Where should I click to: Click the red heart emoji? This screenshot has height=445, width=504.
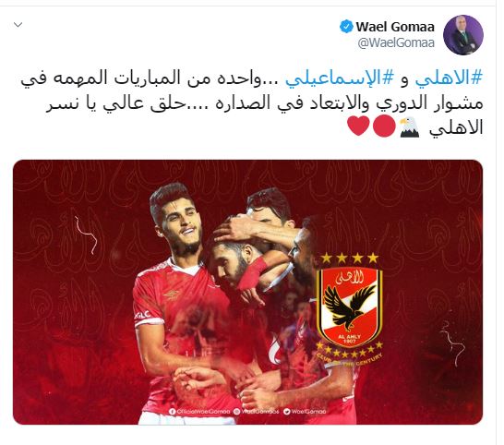point(359,127)
